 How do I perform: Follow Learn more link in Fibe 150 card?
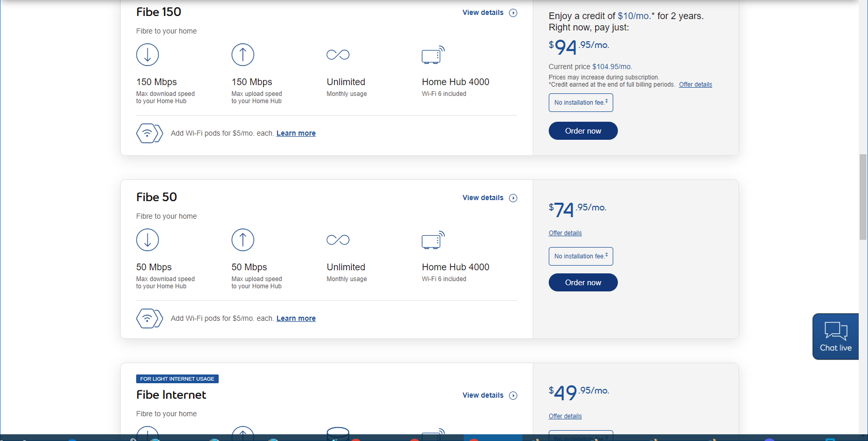(x=296, y=133)
